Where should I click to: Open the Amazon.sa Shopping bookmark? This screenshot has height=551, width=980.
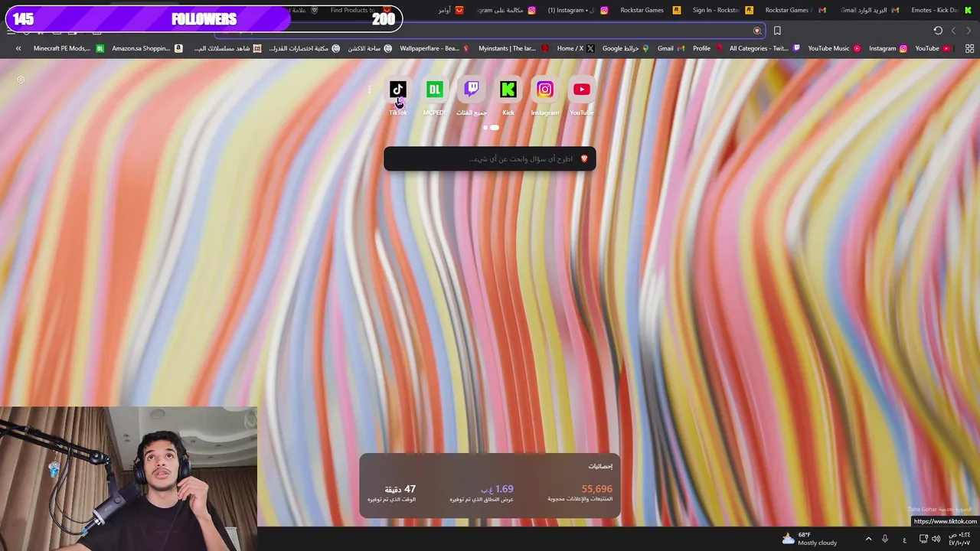147,48
